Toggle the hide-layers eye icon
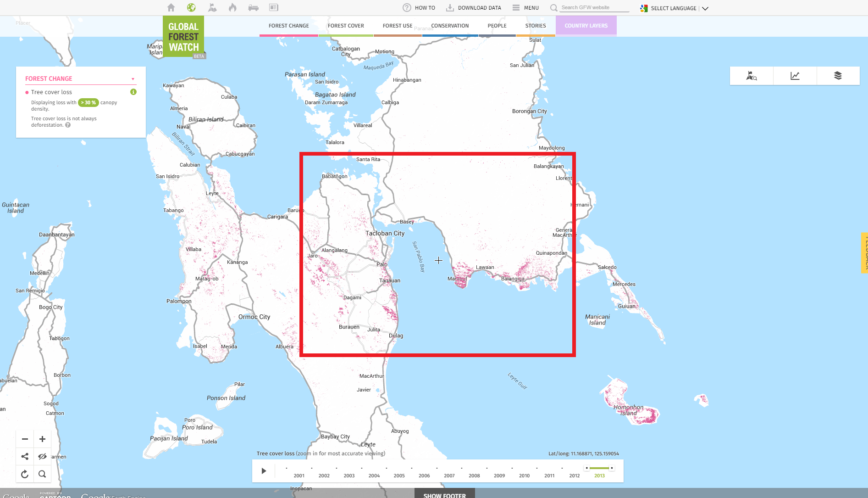This screenshot has height=498, width=868. click(x=42, y=456)
